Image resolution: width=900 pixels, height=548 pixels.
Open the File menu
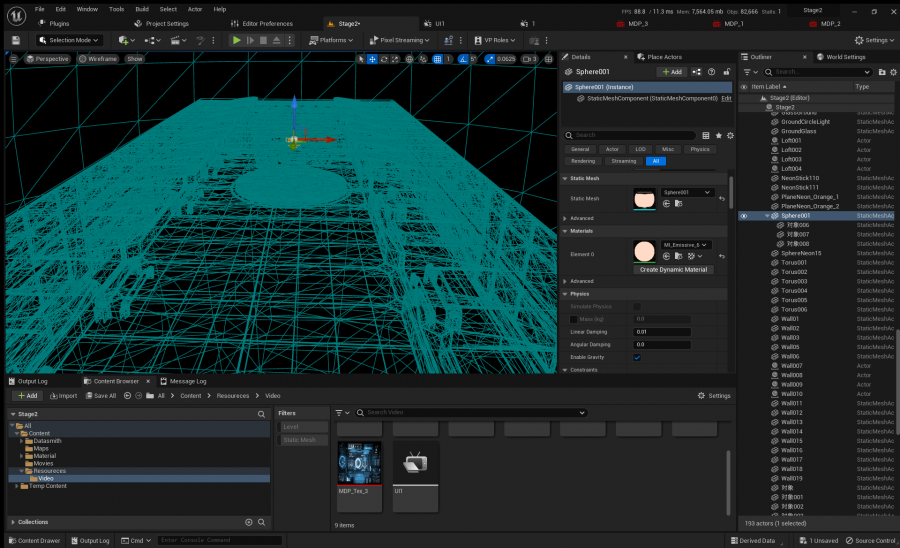click(x=40, y=9)
